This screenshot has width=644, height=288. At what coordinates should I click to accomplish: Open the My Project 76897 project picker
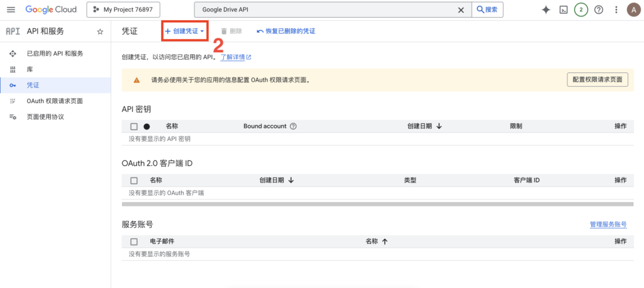[123, 9]
